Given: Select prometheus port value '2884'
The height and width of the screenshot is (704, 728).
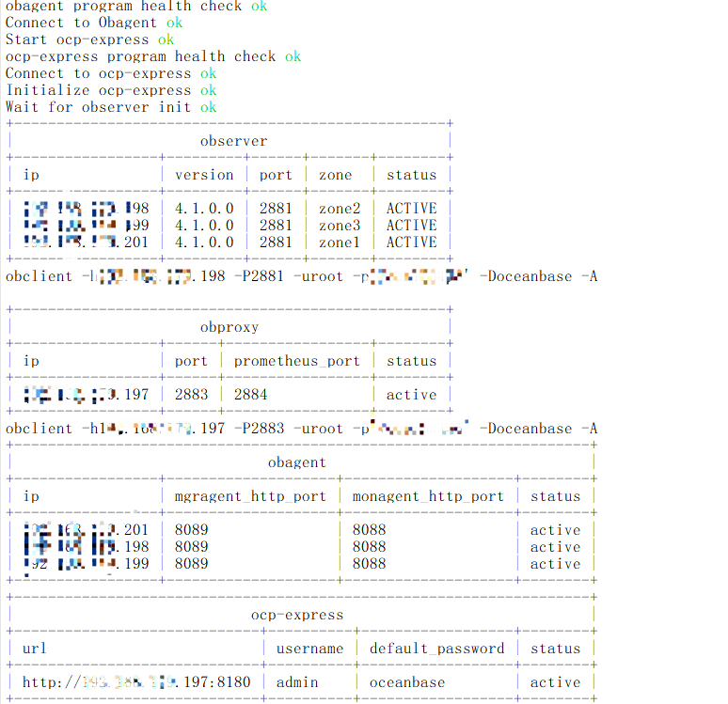Looking at the screenshot, I should click(251, 395).
